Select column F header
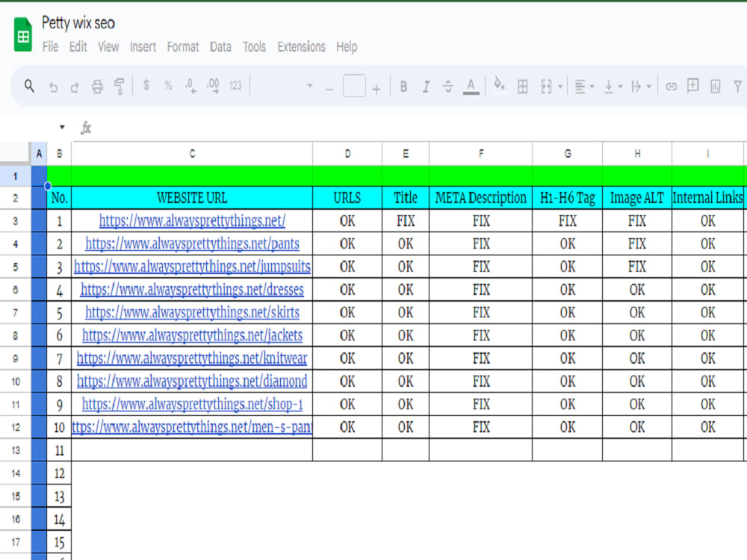The image size is (747, 560). tap(480, 154)
